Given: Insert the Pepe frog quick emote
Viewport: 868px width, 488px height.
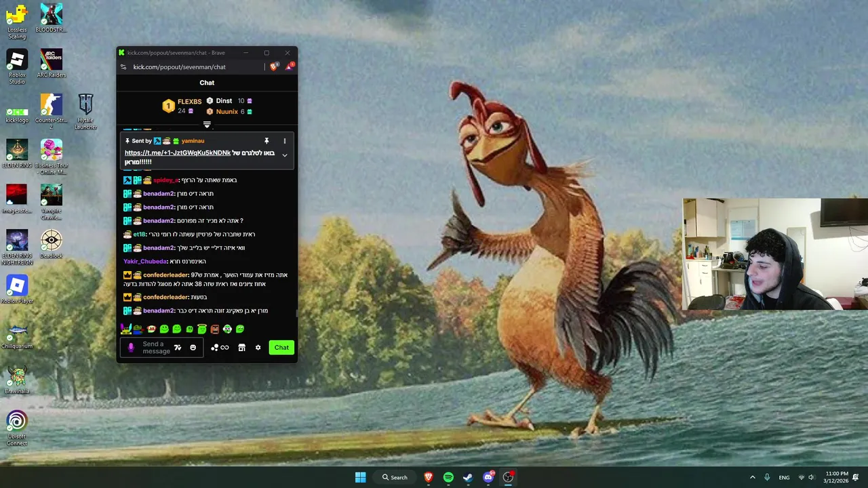Looking at the screenshot, I should [x=138, y=329].
